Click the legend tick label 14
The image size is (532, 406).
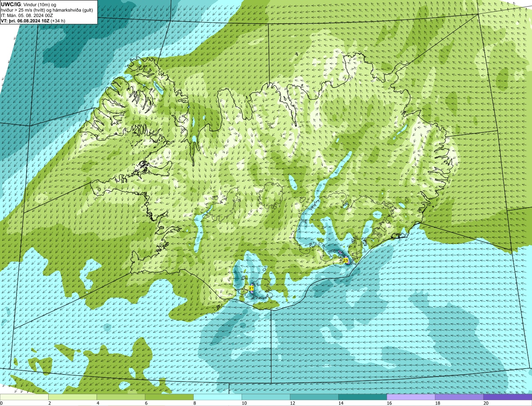[341, 403]
